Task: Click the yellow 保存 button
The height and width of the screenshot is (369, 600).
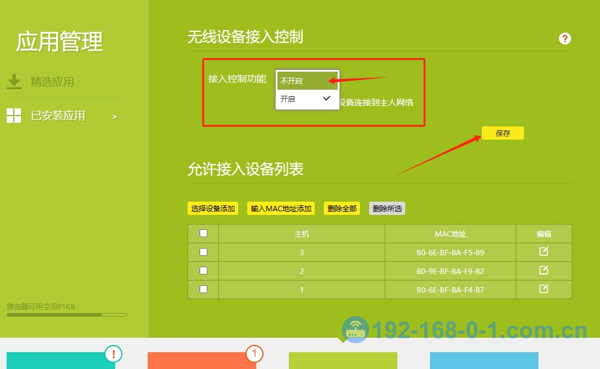Action: tap(502, 133)
